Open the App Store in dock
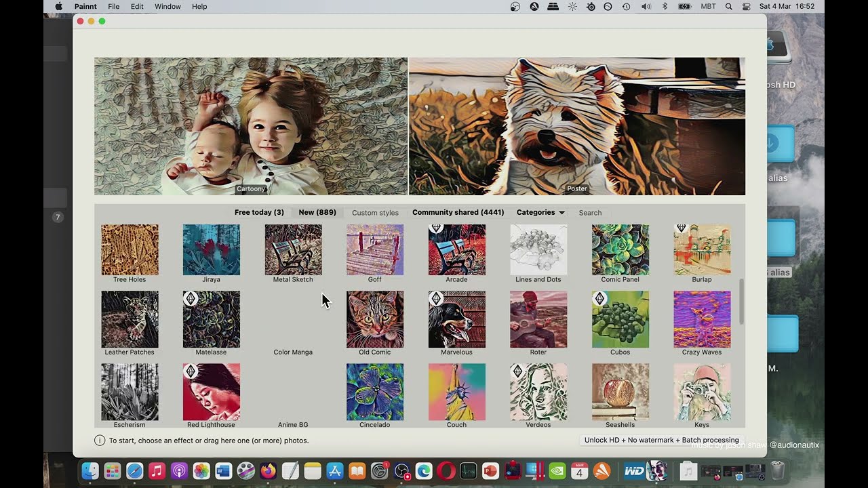Screen dimensions: 868x488 [335, 470]
